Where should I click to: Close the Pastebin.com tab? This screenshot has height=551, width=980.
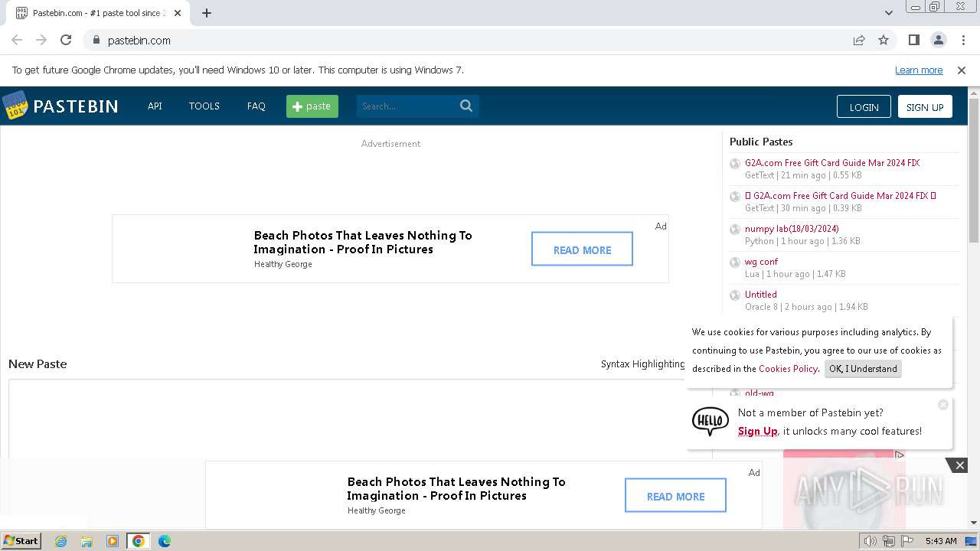tap(178, 13)
